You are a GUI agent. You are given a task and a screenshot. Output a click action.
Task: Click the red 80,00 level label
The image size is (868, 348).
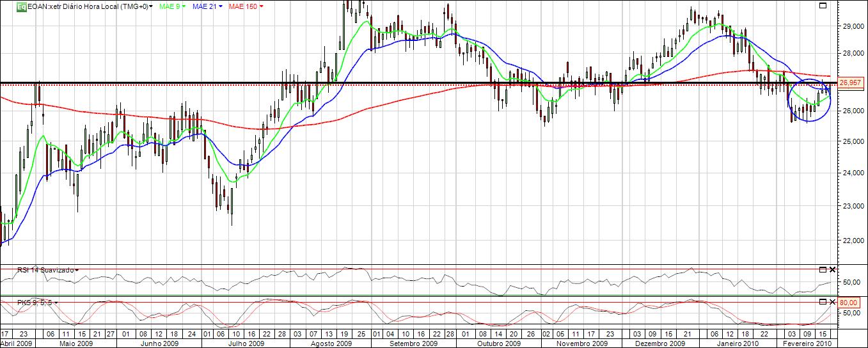tap(849, 302)
